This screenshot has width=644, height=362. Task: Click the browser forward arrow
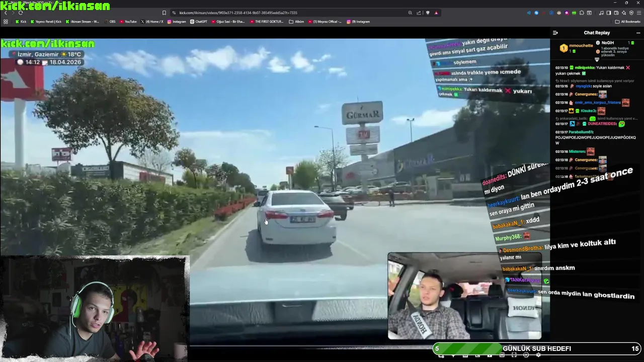click(x=13, y=13)
